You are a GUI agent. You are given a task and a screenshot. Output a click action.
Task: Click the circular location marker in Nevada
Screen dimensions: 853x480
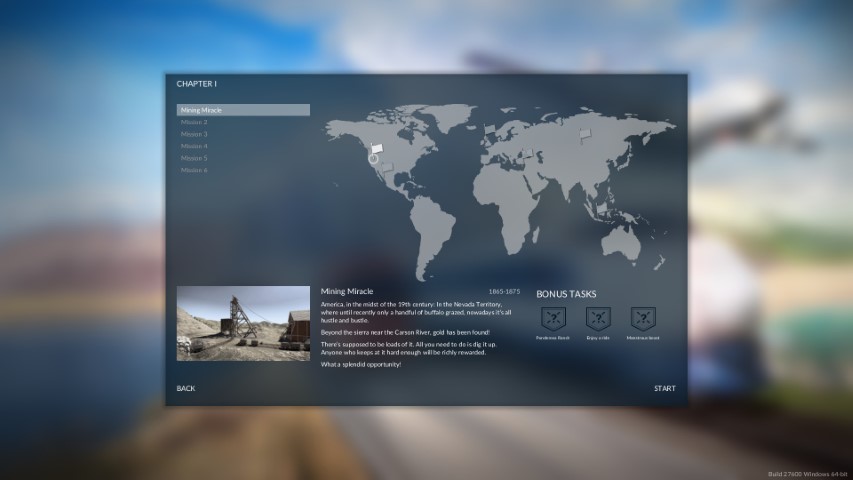click(x=373, y=159)
